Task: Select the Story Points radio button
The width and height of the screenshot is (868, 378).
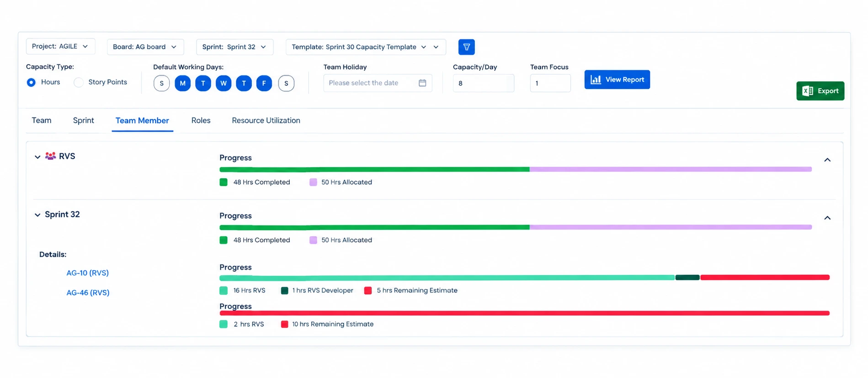Action: tap(79, 82)
